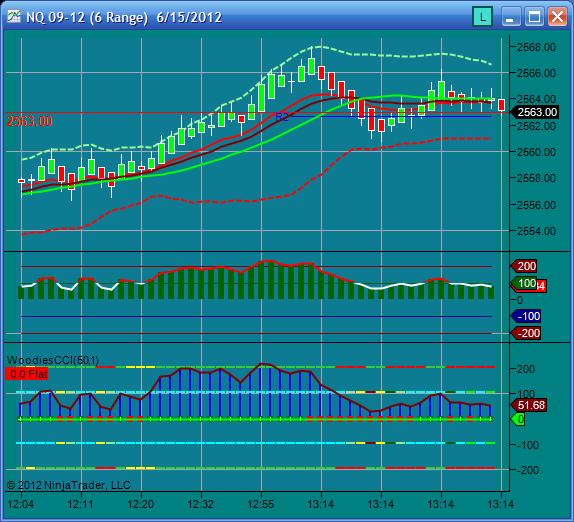This screenshot has height=522, width=574.
Task: Click the 2556.00 price axis label
Action: coord(536,205)
